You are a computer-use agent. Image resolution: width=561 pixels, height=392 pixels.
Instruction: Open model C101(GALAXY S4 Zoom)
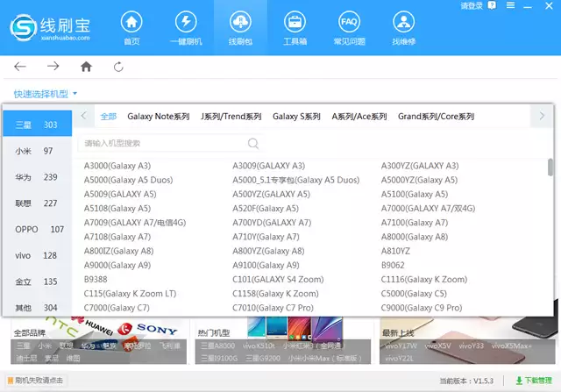pyautogui.click(x=278, y=279)
